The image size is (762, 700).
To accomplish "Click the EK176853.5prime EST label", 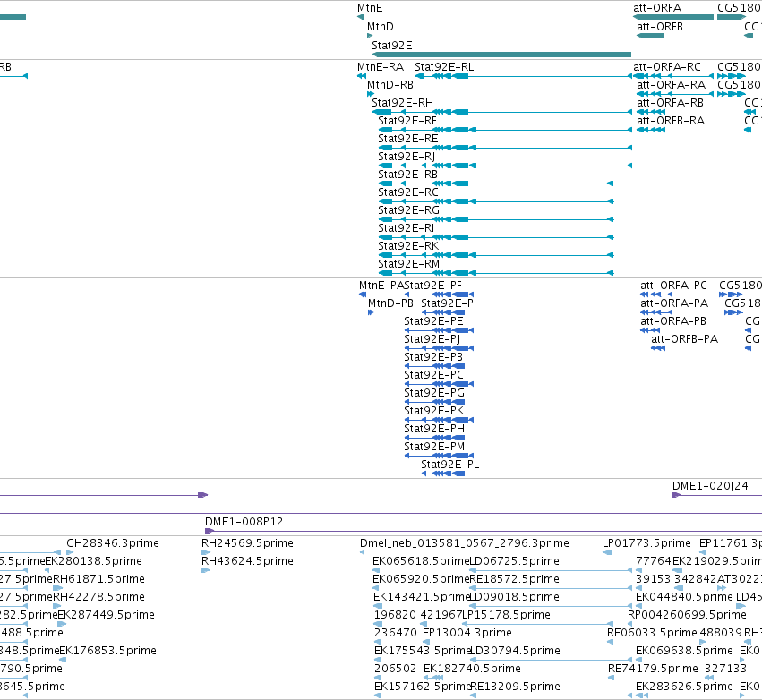I will click(x=107, y=651).
